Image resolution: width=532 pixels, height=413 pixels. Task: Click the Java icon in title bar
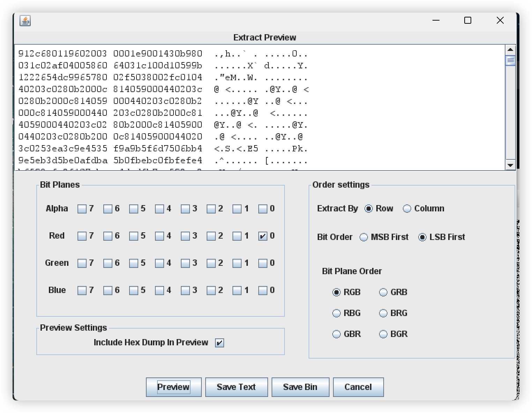click(25, 21)
